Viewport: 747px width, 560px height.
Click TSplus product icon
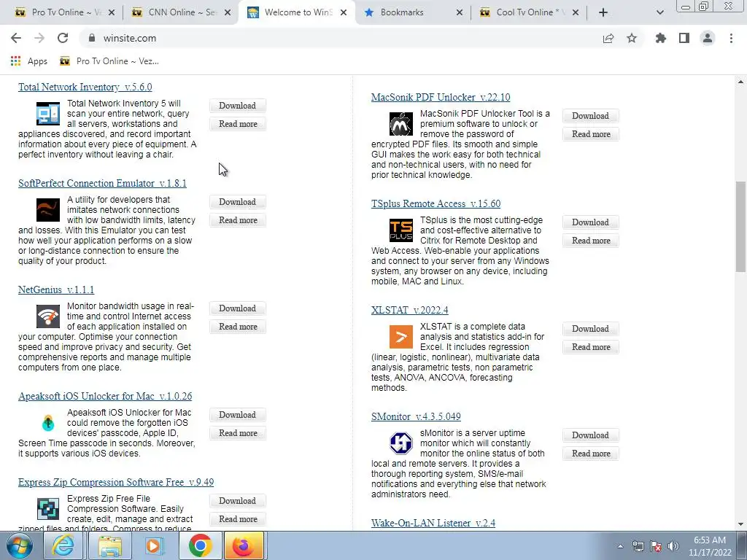(x=401, y=230)
